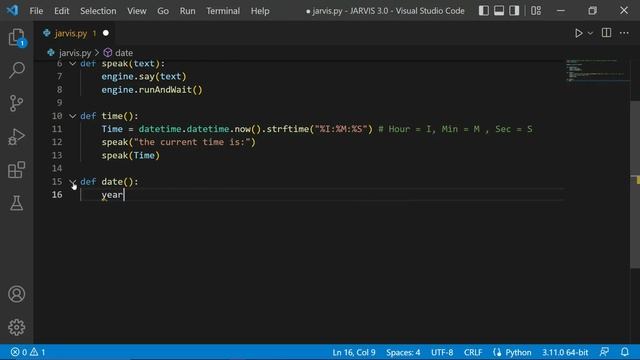Click the notifications bell in status bar

click(624, 352)
